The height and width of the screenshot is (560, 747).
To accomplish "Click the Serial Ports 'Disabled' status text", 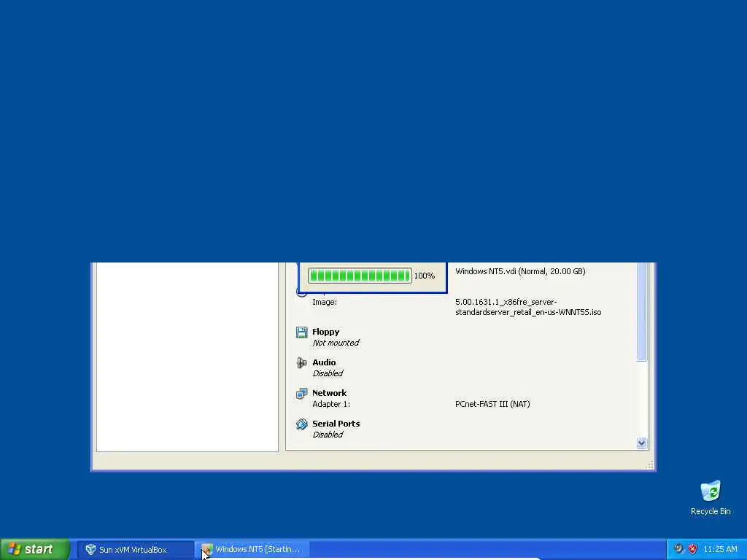I will [x=328, y=435].
